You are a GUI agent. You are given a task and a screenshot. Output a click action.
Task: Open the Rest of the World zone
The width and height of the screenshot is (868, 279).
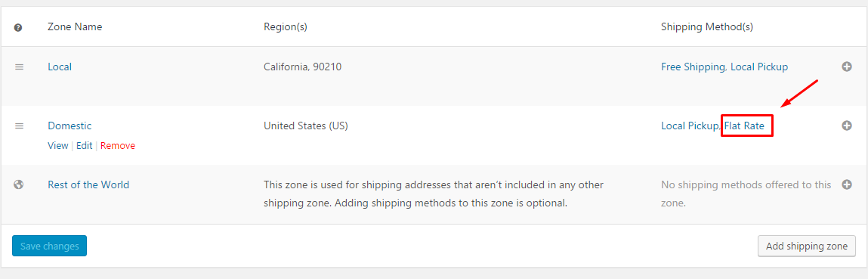(x=88, y=185)
